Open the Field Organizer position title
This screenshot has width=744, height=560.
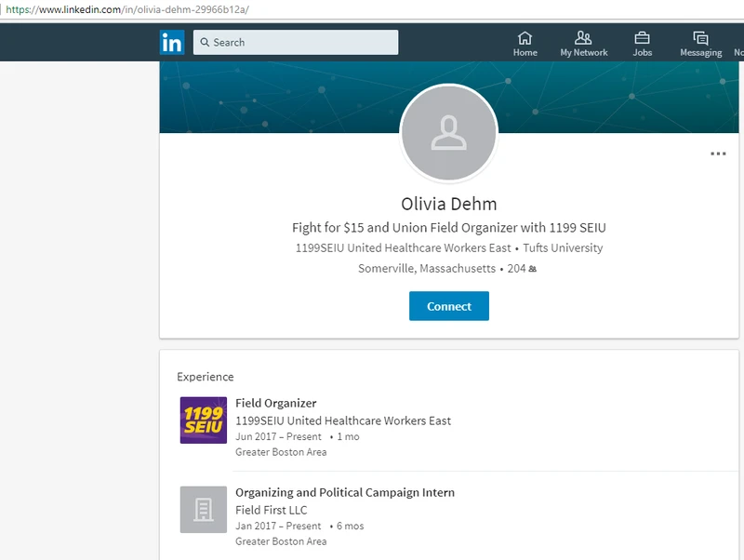coord(275,403)
